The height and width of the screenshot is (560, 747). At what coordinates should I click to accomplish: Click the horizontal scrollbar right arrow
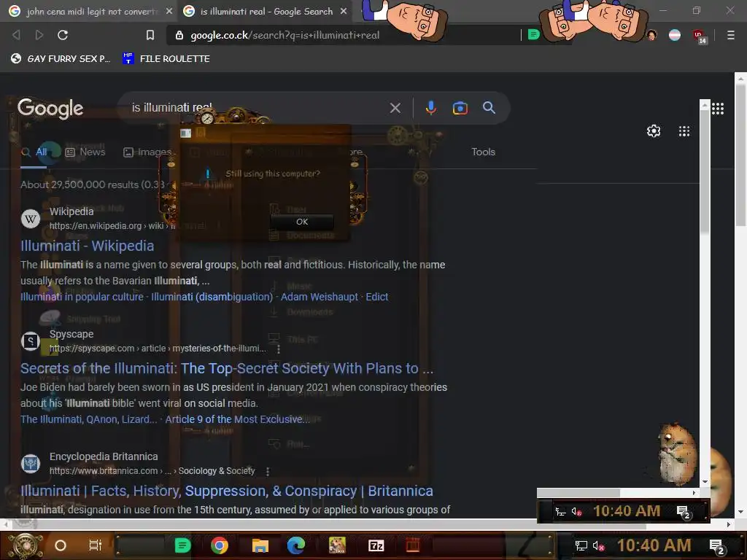coord(729,525)
